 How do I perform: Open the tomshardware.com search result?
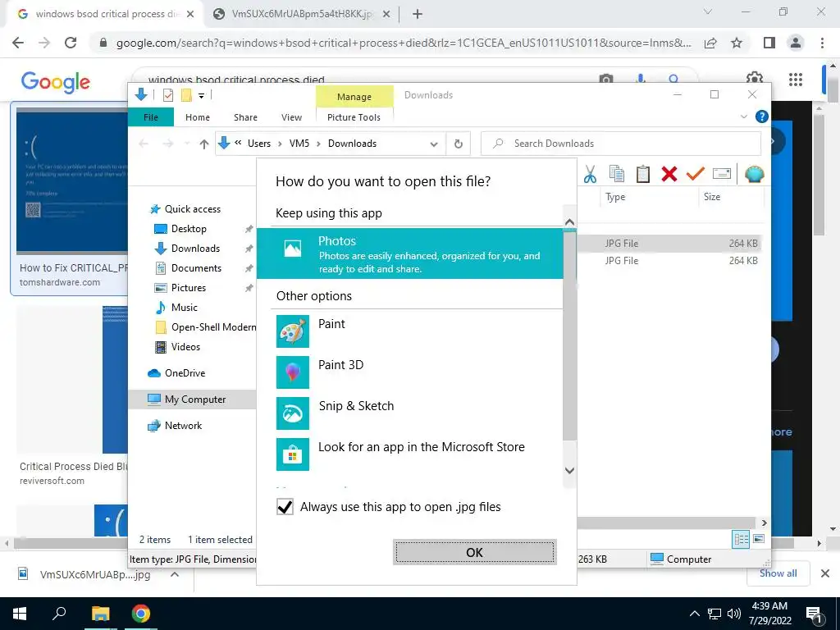69,199
